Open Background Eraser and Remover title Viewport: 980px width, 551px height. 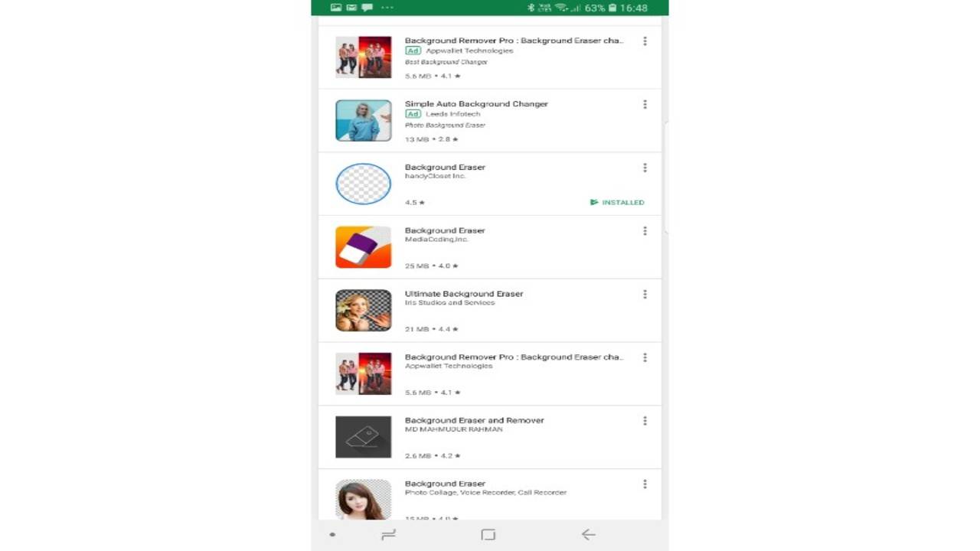(475, 420)
